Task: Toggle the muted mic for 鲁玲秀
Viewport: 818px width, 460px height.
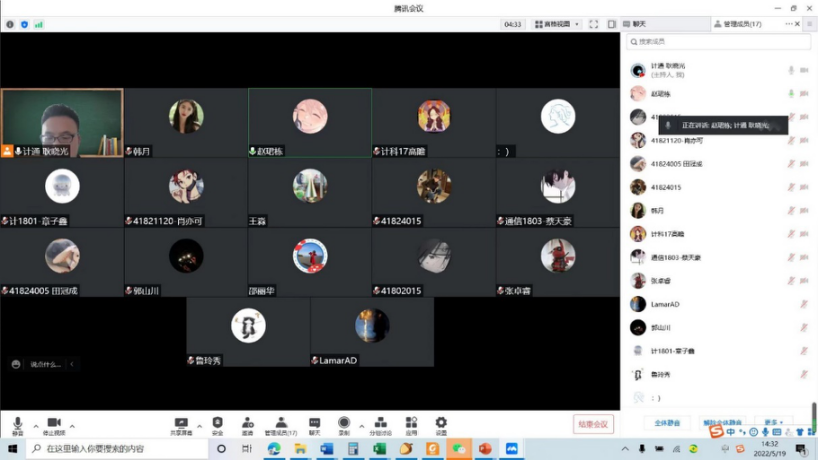Action: [804, 374]
